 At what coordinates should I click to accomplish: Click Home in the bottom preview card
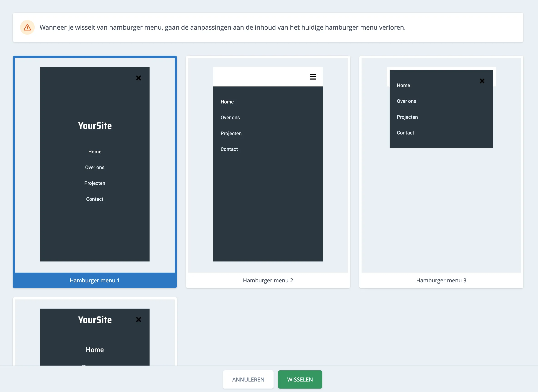tap(95, 350)
